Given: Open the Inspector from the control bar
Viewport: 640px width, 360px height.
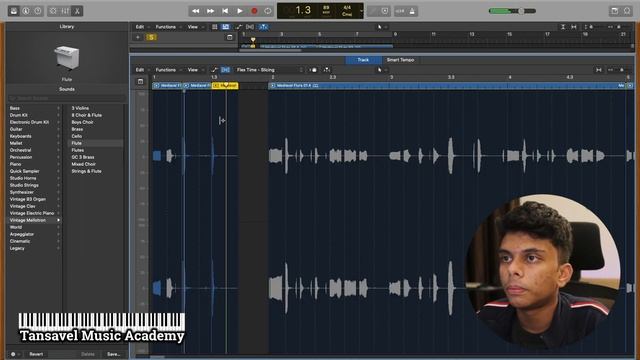Looking at the screenshot, I should click(x=26, y=11).
